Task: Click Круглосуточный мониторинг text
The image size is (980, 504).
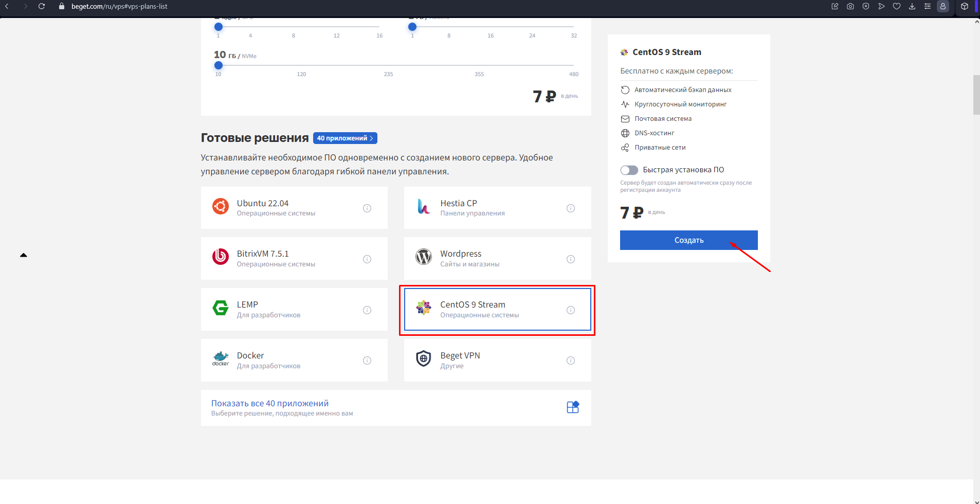Action: 681,104
